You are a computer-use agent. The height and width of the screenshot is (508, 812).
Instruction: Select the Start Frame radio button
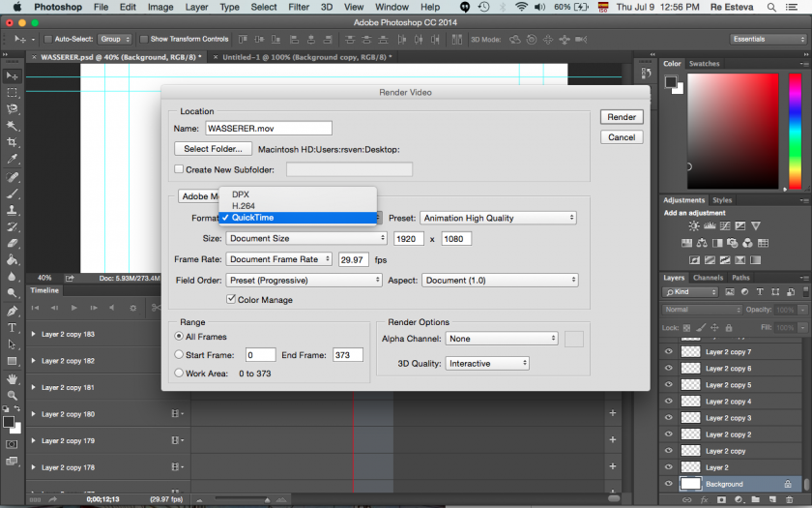coord(179,354)
